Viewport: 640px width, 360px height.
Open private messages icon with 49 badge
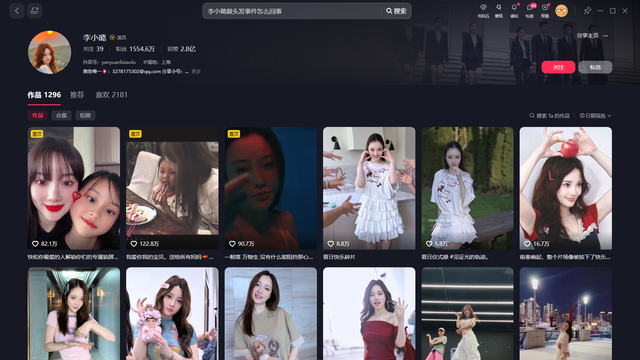(529, 11)
